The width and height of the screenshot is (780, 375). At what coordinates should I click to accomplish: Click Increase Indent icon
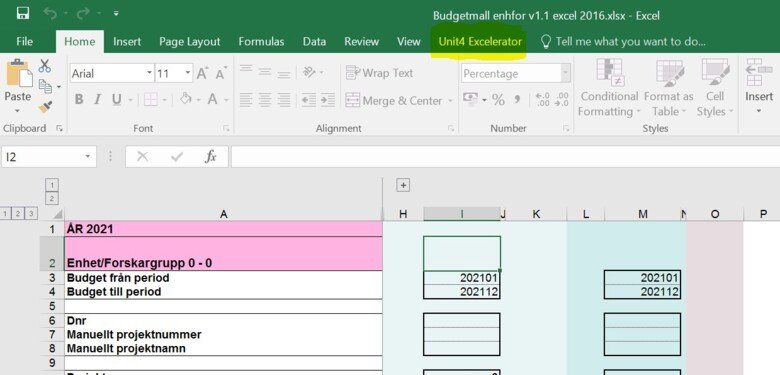pos(327,100)
